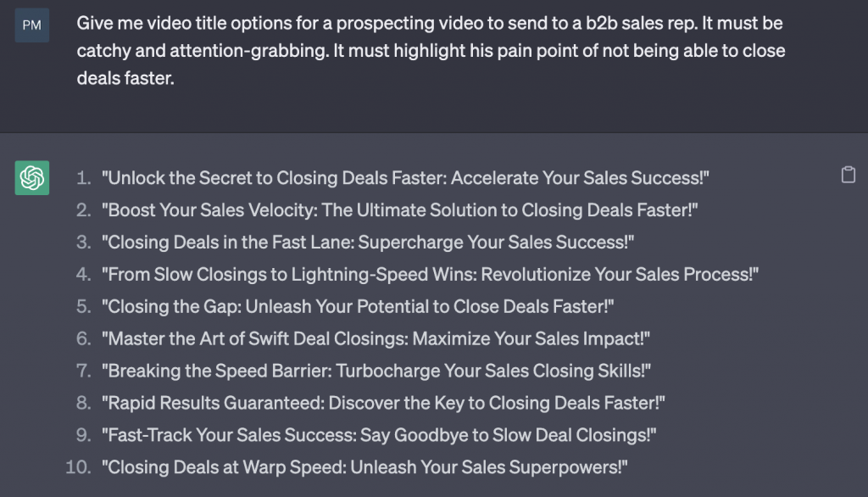Click 'Say Goodbye to Slow Deal Closings!' text
This screenshot has height=497, width=868.
tap(505, 435)
